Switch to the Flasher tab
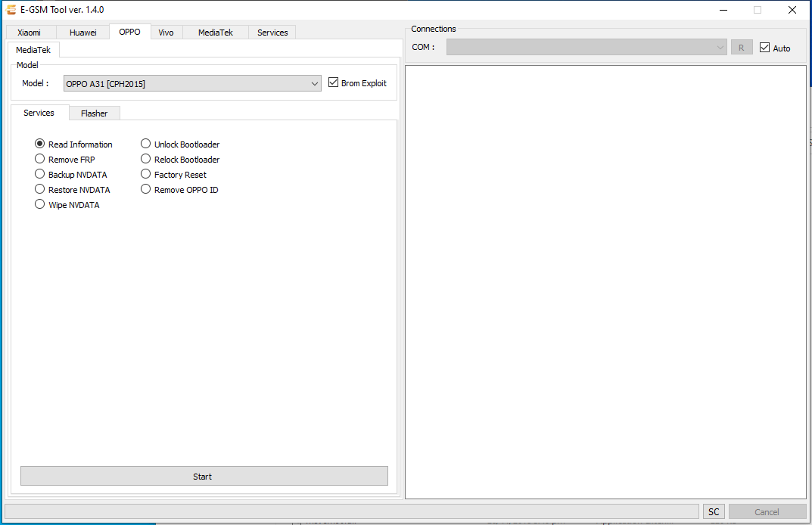This screenshot has height=525, width=812. click(x=94, y=112)
